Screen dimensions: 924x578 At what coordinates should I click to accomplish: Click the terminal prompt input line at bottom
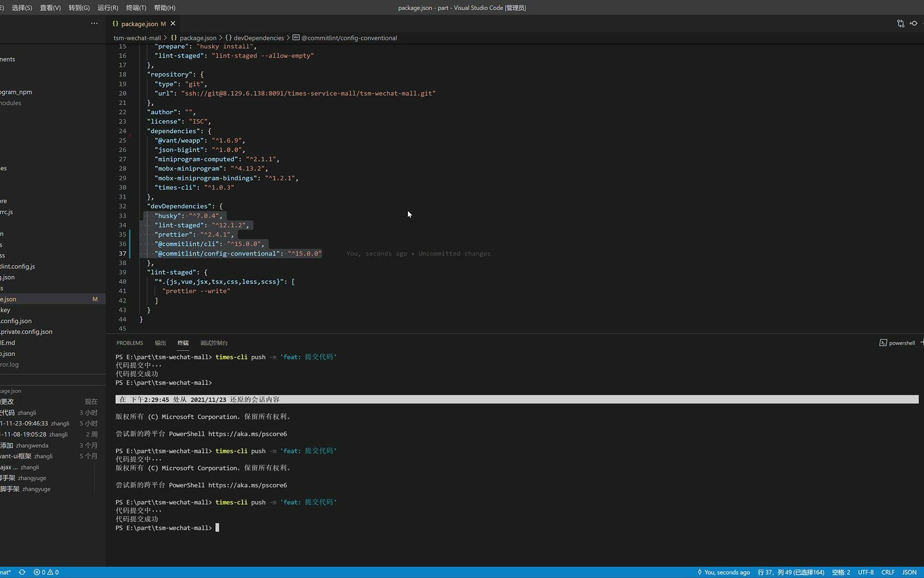pos(167,528)
